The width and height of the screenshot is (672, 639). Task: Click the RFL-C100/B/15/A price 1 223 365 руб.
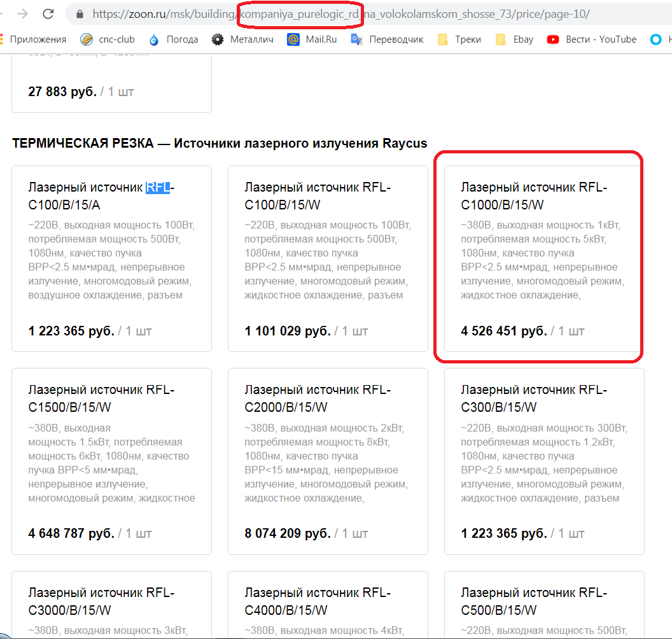[71, 331]
